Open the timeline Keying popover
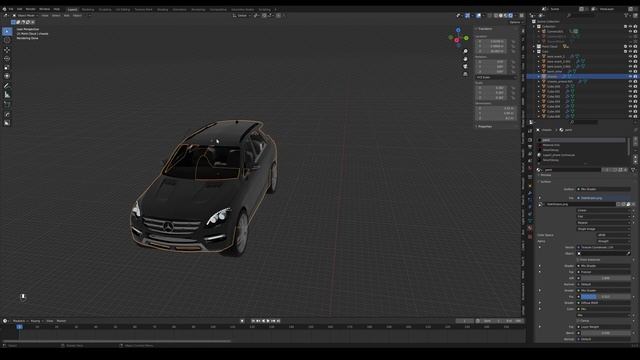 coord(36,321)
